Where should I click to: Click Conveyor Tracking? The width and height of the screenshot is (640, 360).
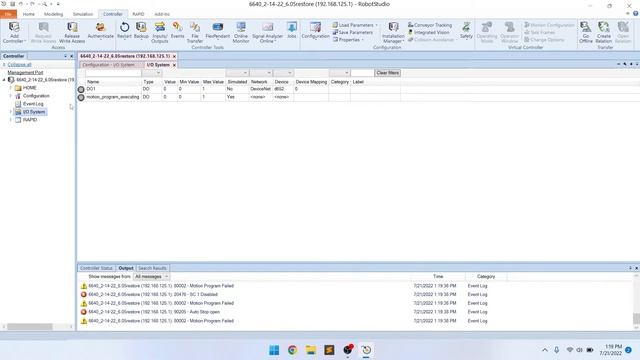(430, 25)
